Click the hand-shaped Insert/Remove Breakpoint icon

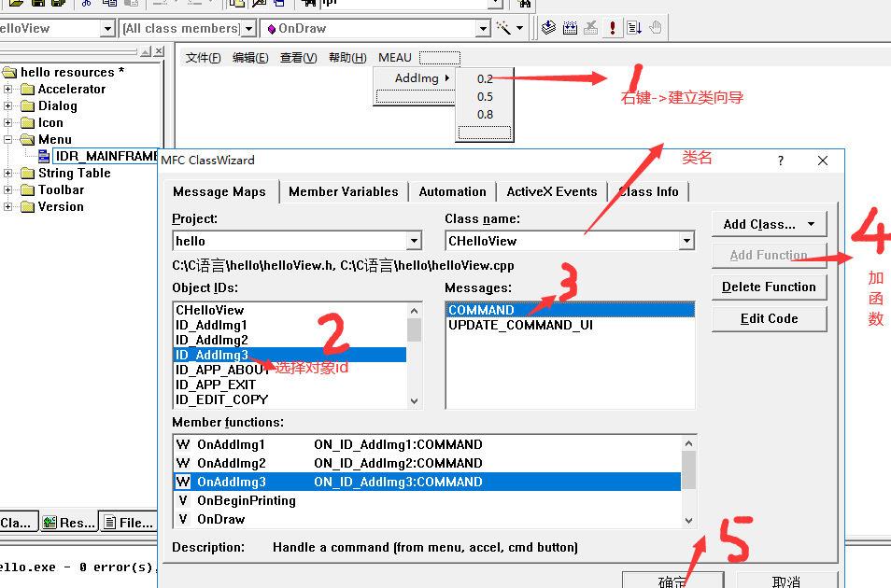657,28
